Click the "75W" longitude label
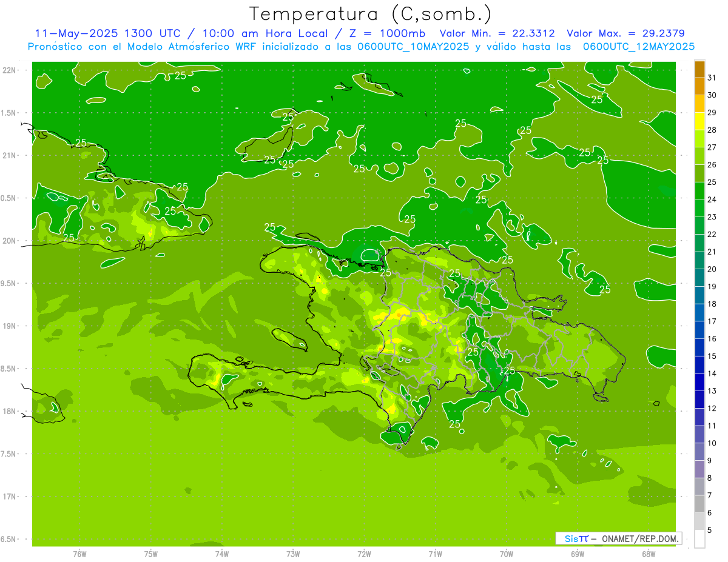Screen dimensions: 728x562 pyautogui.click(x=151, y=554)
